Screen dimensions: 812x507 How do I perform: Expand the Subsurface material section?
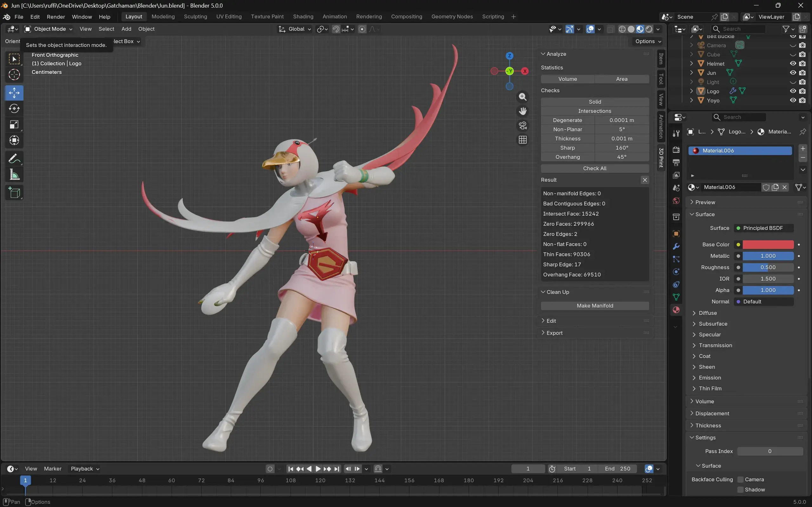[x=713, y=324]
